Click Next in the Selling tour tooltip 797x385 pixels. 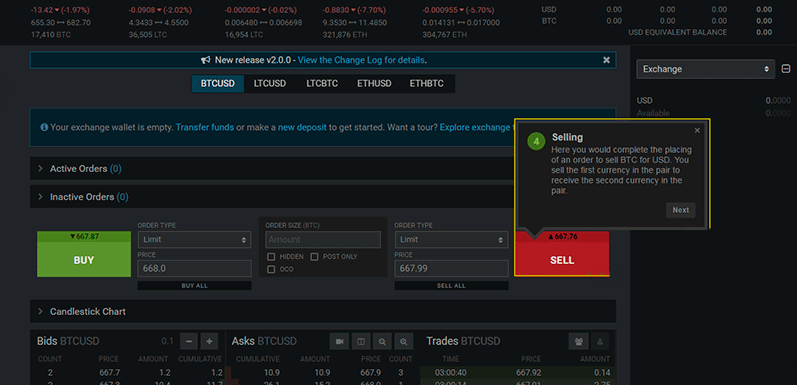tap(681, 210)
